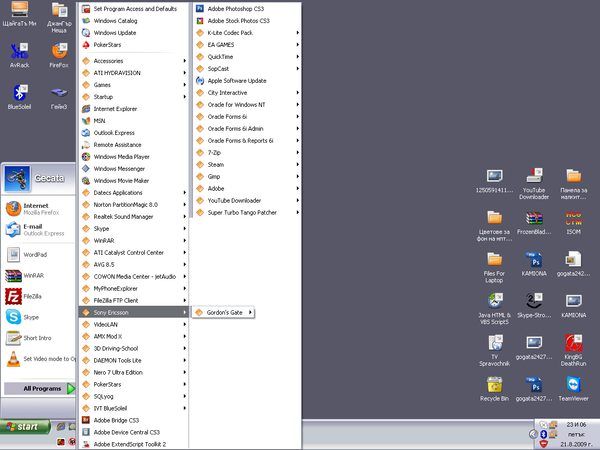Click the VLC Set Video mode entry
600x450 pixels.
[38, 359]
